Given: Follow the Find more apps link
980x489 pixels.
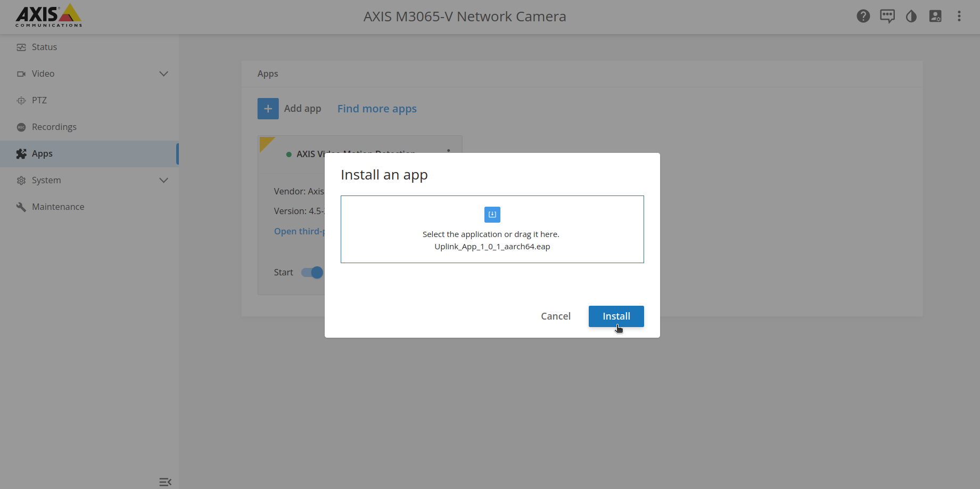Looking at the screenshot, I should point(377,109).
